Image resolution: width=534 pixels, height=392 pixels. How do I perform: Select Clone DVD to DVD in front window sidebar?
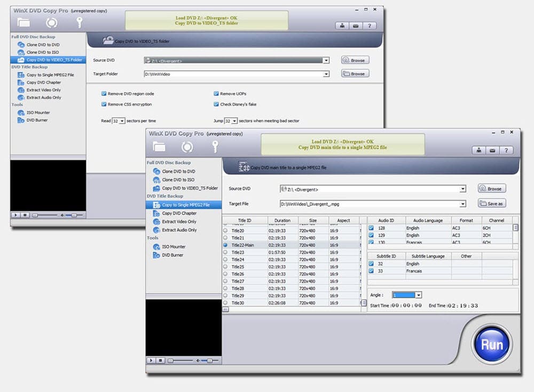pos(178,171)
